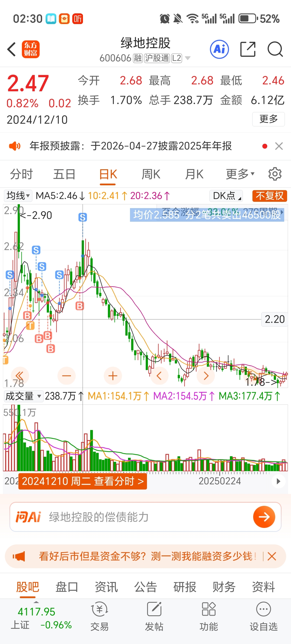The width and height of the screenshot is (291, 644).
Task: Open search with magnifier icon
Action: (x=275, y=49)
